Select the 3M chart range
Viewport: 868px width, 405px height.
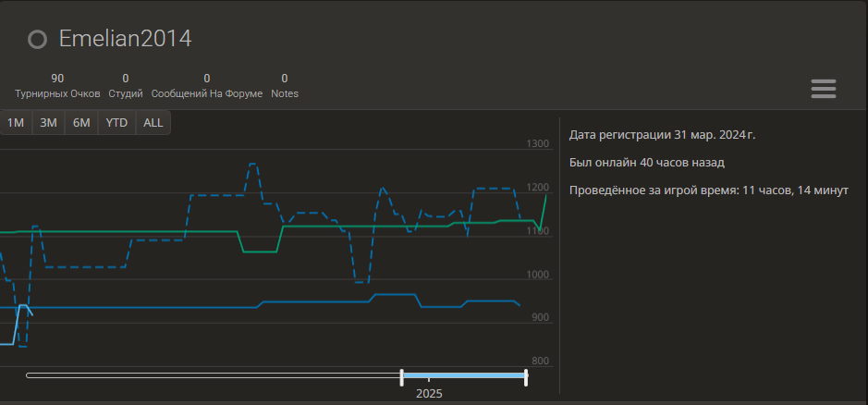[48, 122]
